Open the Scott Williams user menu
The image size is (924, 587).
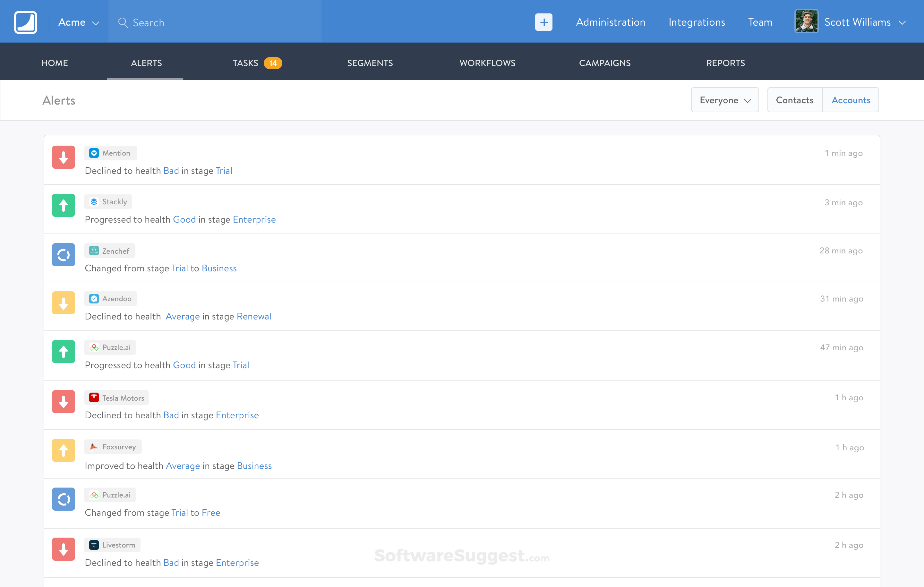pyautogui.click(x=857, y=22)
